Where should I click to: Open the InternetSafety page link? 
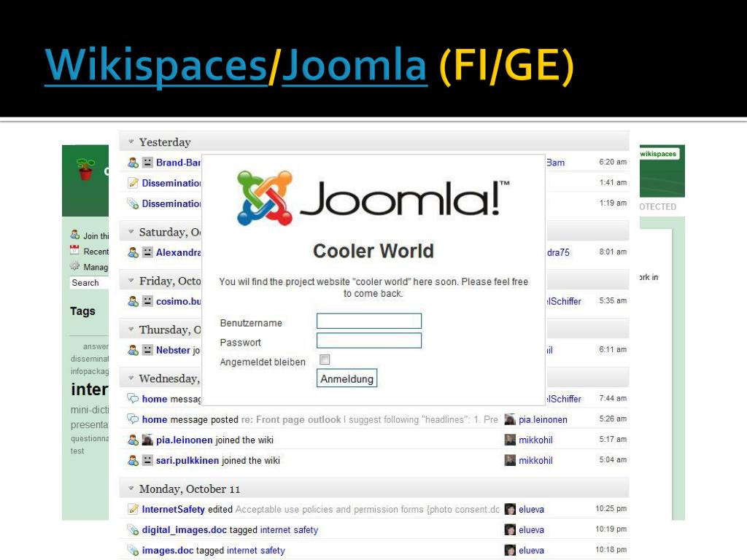coord(173,509)
